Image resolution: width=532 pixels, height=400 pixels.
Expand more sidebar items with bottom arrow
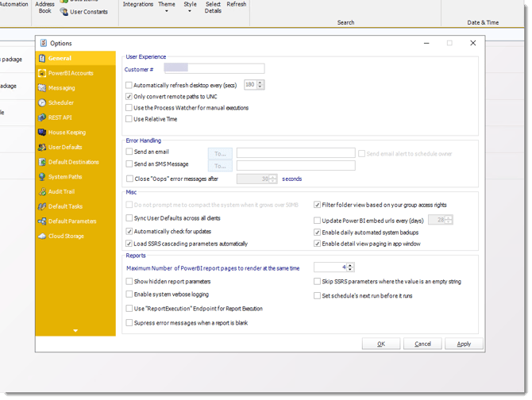(75, 330)
